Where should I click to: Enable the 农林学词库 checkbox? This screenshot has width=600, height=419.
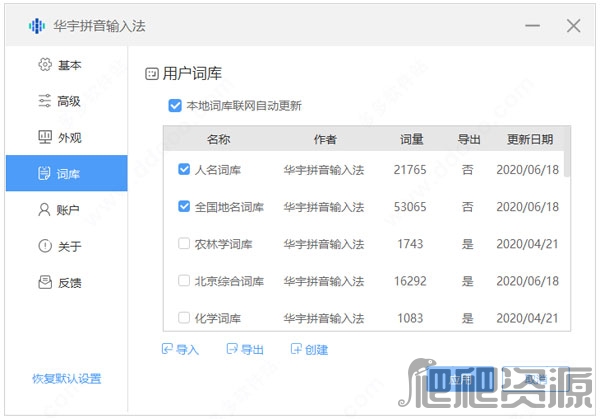[184, 243]
